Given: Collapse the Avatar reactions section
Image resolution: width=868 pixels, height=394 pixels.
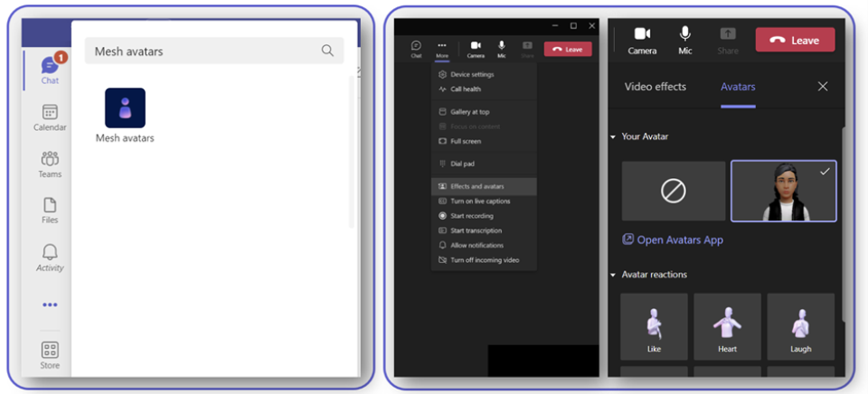Looking at the screenshot, I should click(612, 275).
